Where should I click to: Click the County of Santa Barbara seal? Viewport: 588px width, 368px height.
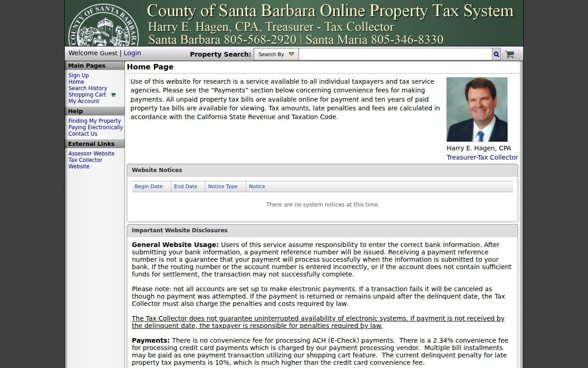103,25
